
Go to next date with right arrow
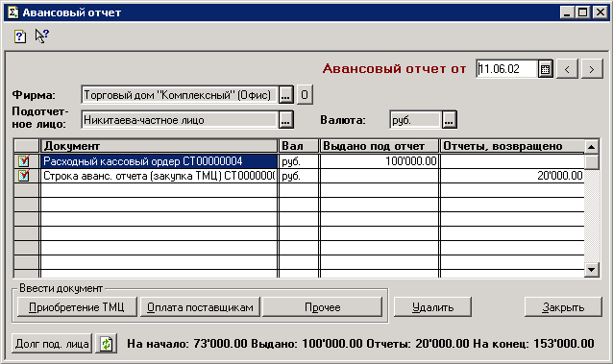592,69
